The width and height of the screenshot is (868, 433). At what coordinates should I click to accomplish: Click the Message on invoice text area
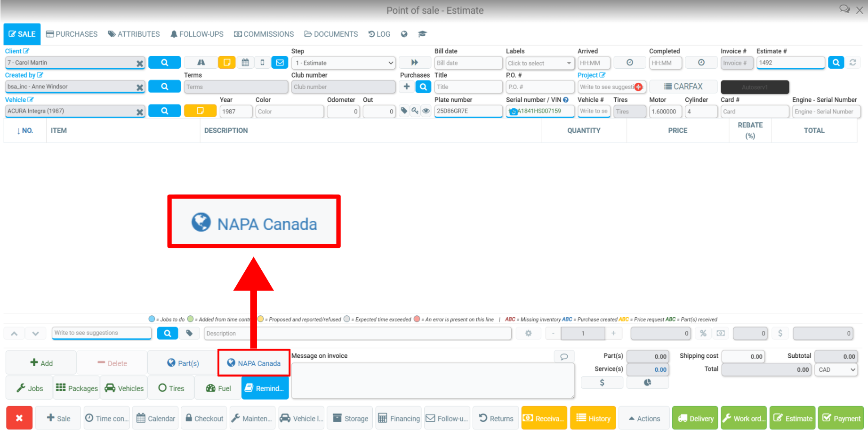pyautogui.click(x=433, y=380)
